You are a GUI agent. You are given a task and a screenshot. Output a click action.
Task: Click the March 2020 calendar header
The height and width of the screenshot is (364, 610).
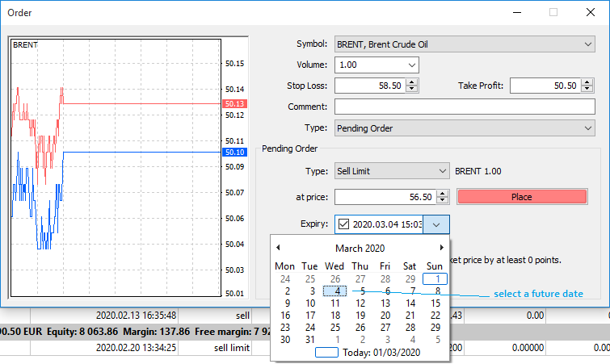point(359,248)
